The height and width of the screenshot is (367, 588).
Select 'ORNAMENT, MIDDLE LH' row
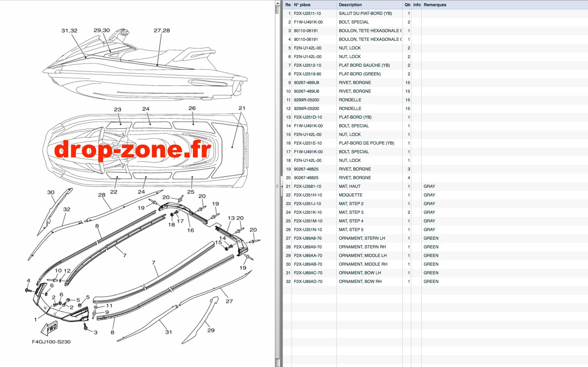pos(435,256)
